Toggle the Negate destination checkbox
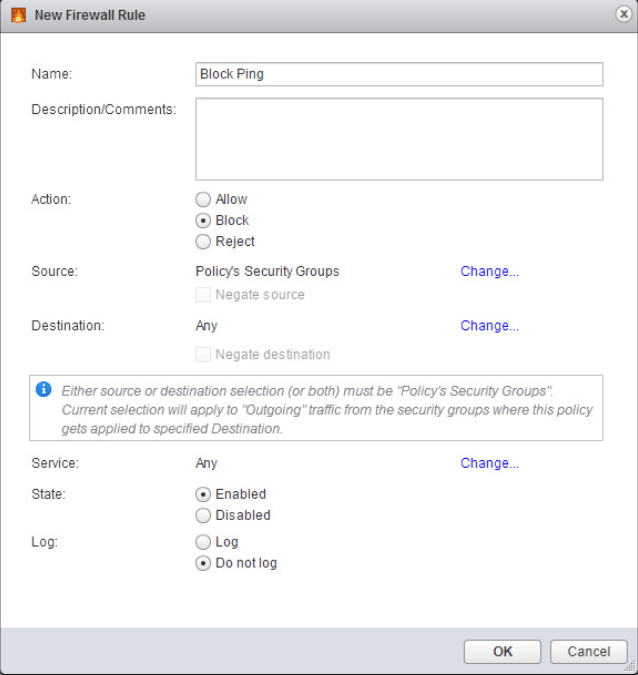 click(204, 354)
